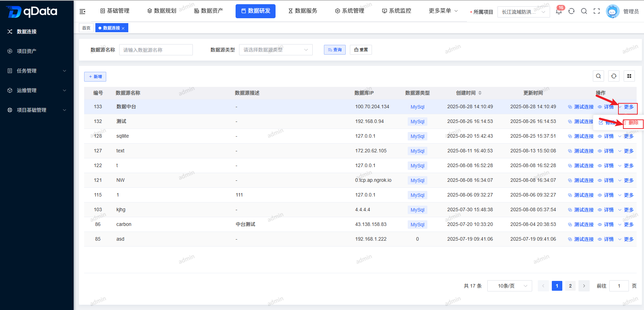Click the 中台测试 description cell
Viewport: 644px width, 310px height.
click(x=245, y=224)
